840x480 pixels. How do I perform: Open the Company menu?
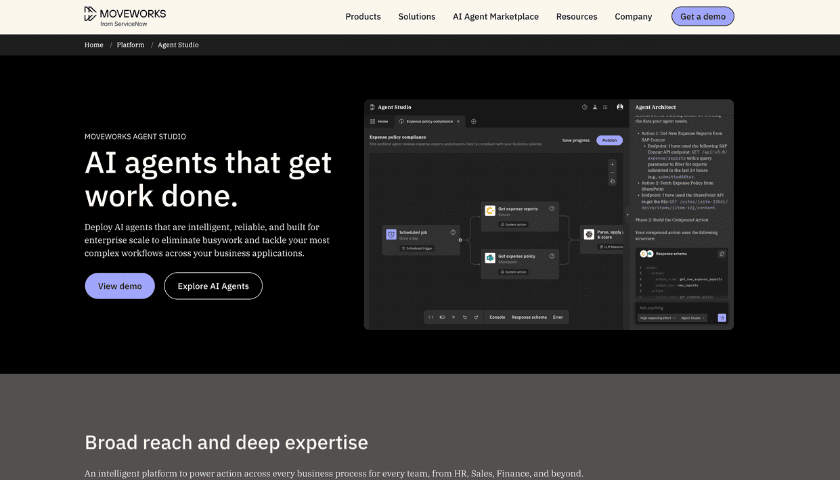[x=633, y=17]
